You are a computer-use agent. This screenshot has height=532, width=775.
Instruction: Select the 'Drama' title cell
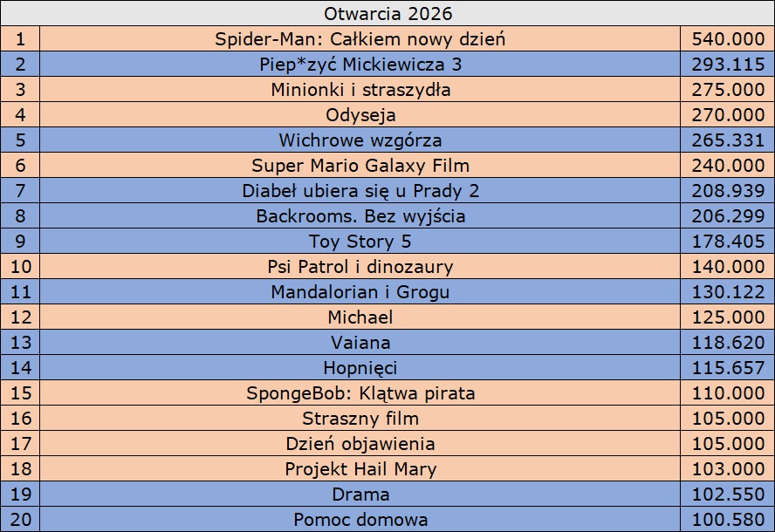click(x=360, y=494)
